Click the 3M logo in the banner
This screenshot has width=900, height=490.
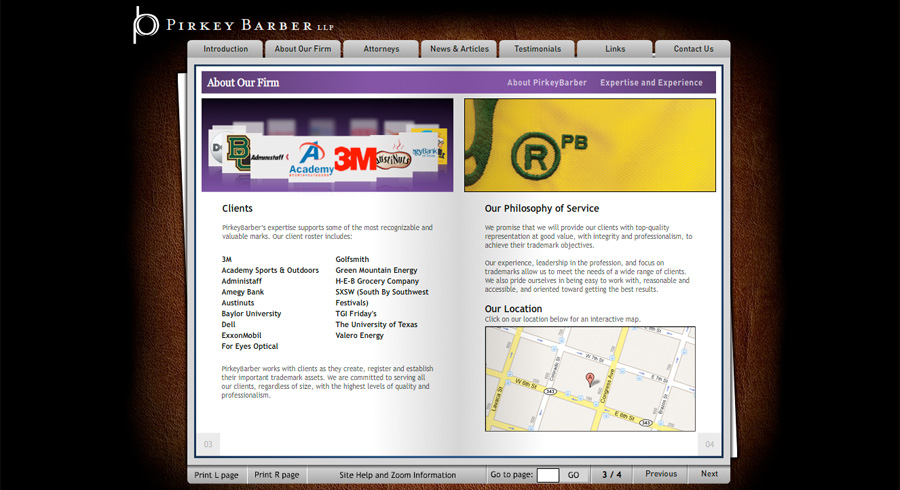(355, 159)
